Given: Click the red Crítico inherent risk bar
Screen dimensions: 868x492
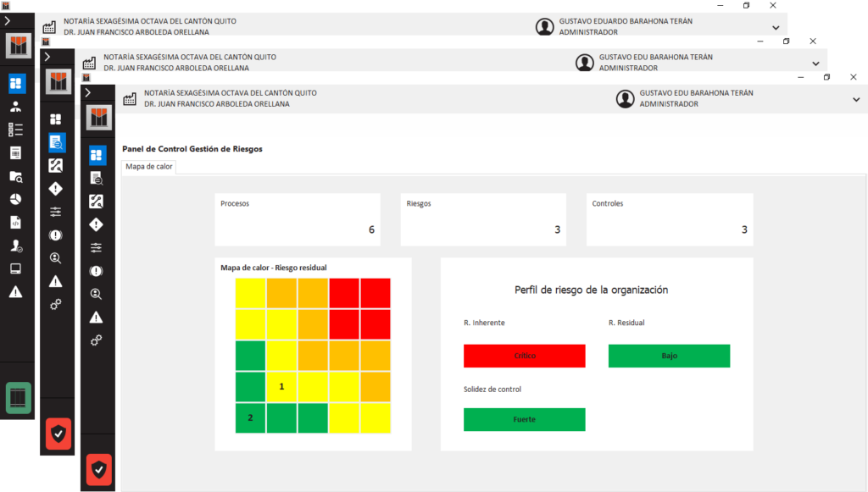Looking at the screenshot, I should point(524,357).
